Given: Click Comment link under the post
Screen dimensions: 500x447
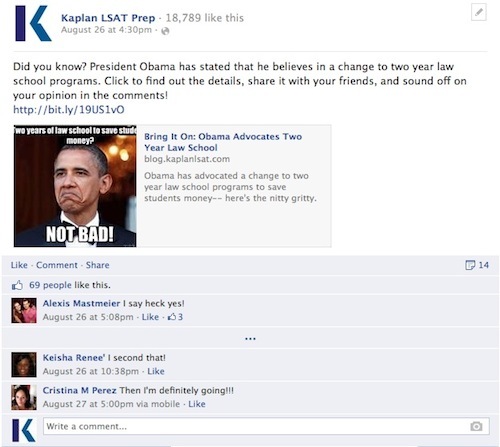Looking at the screenshot, I should [x=57, y=265].
